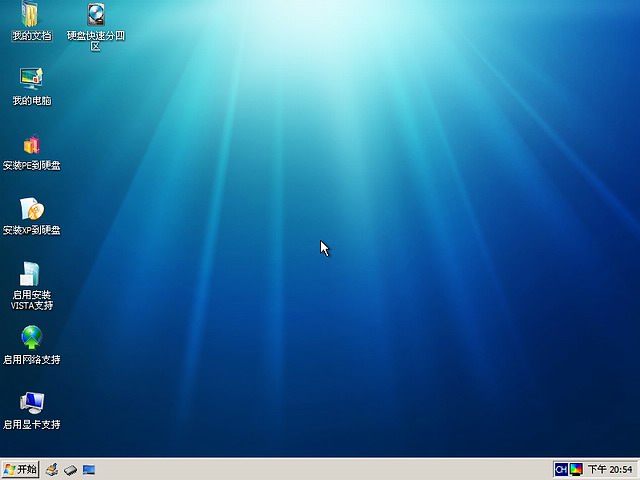
Task: Launch 硬盘快速分四区 disk partition tool
Action: tap(96, 15)
